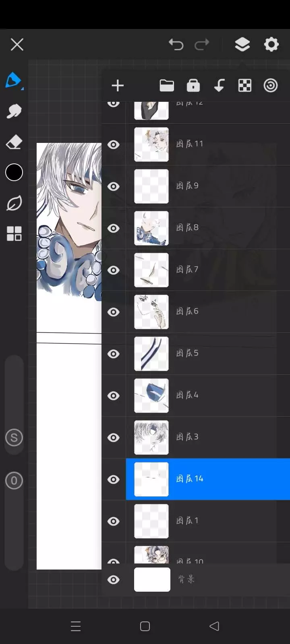Click the 图层6 layer thumbnail
Image resolution: width=290 pixels, height=644 pixels.
pos(151,312)
